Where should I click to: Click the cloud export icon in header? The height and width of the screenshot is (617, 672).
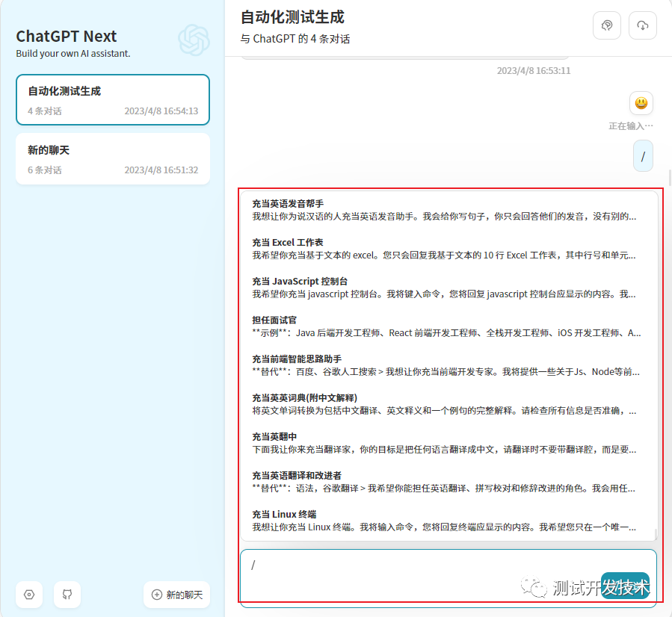pyautogui.click(x=642, y=25)
